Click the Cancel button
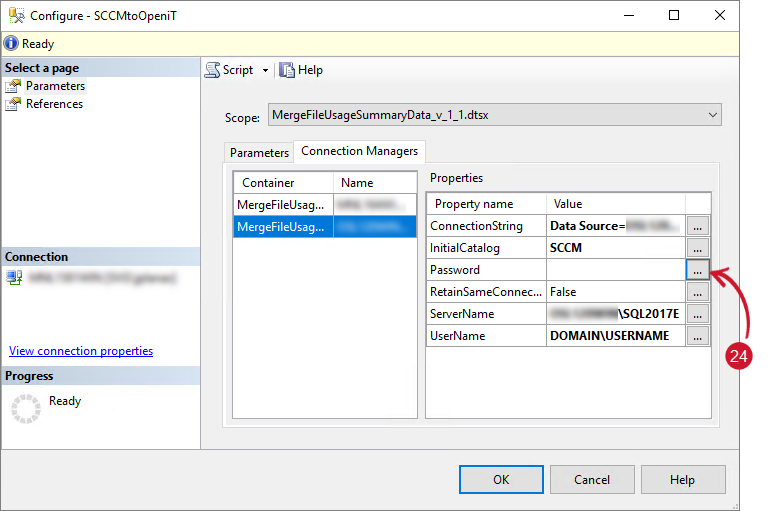The height and width of the screenshot is (511, 778). 592,480
